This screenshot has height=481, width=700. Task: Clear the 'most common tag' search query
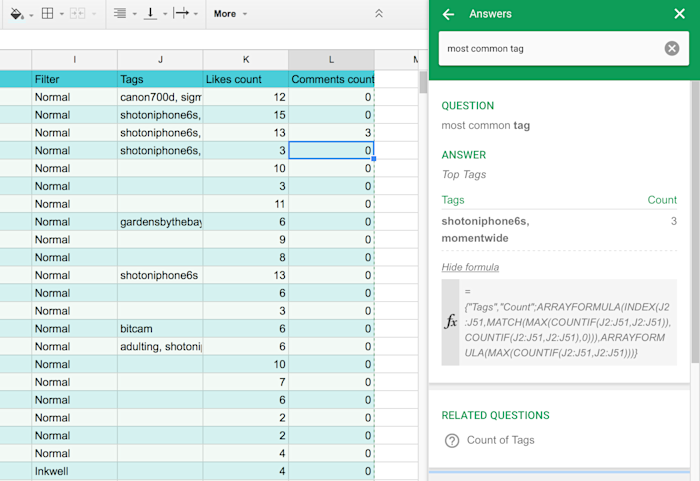click(671, 48)
